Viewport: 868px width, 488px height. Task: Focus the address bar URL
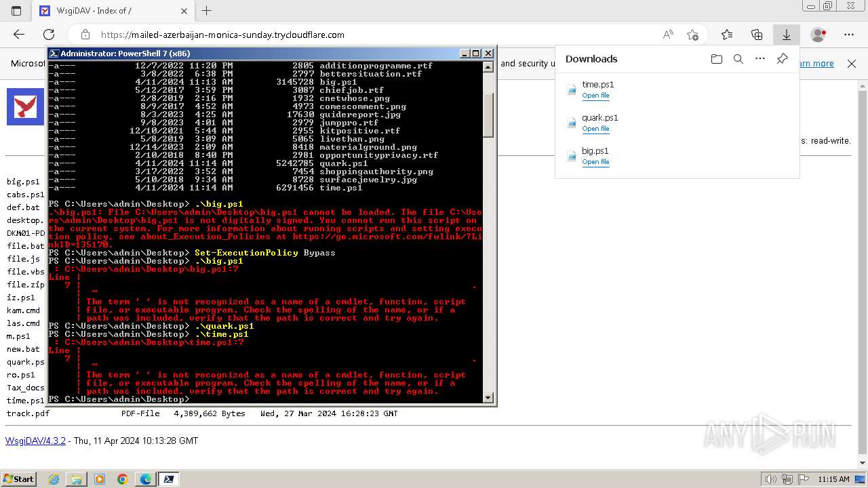[222, 35]
